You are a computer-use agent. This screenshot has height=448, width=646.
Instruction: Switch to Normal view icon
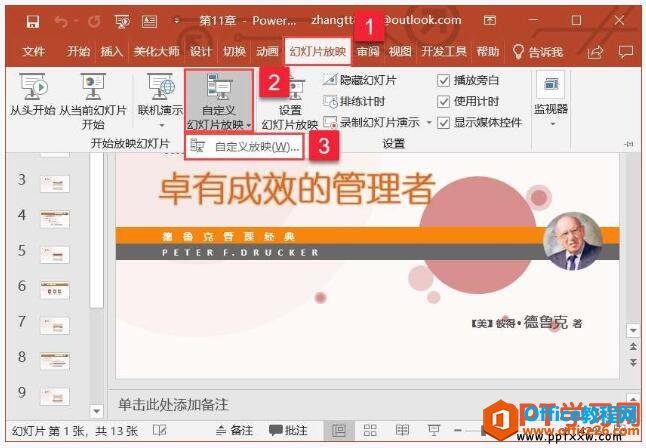(339, 431)
